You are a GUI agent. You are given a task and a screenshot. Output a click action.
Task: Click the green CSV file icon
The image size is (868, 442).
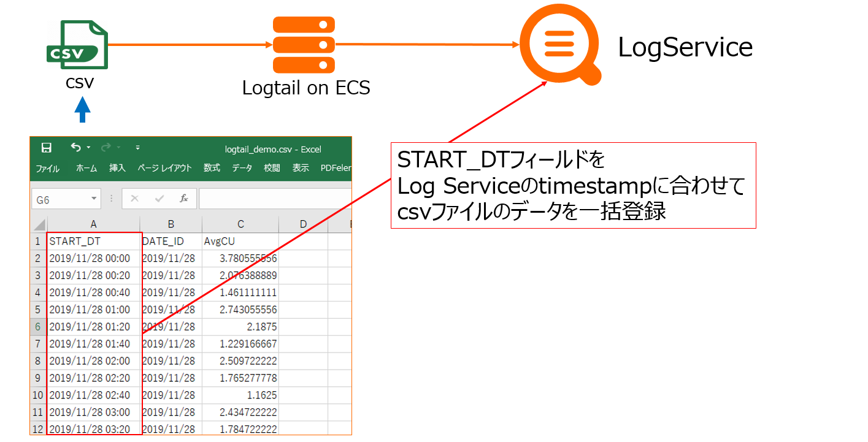pos(77,44)
